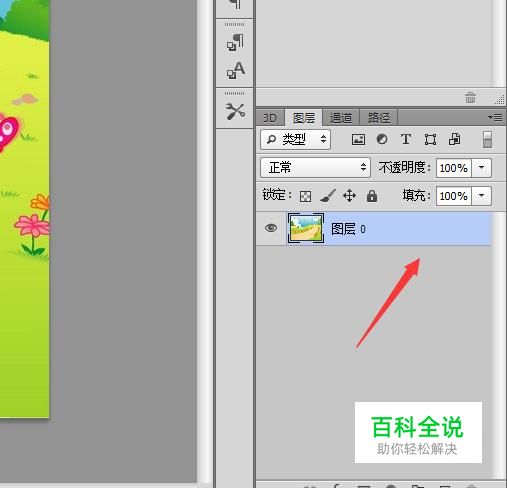
Task: Toggle the layer filtering switch
Action: click(x=487, y=139)
